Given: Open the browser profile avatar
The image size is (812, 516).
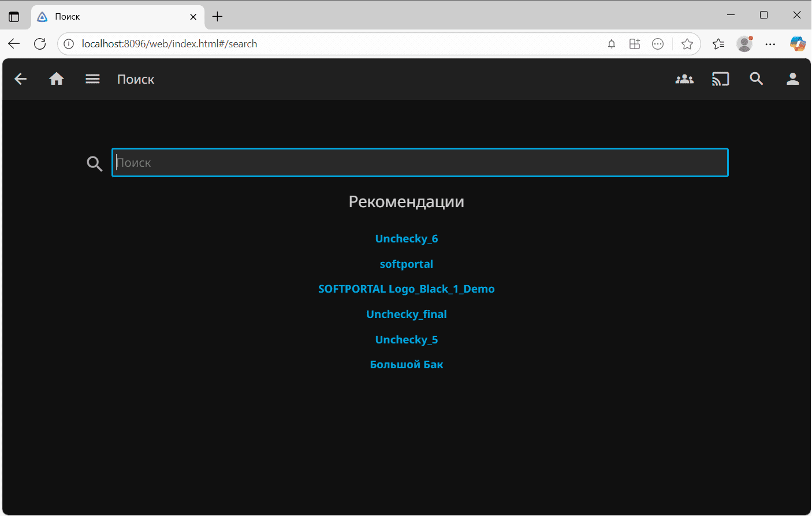Looking at the screenshot, I should (x=744, y=44).
